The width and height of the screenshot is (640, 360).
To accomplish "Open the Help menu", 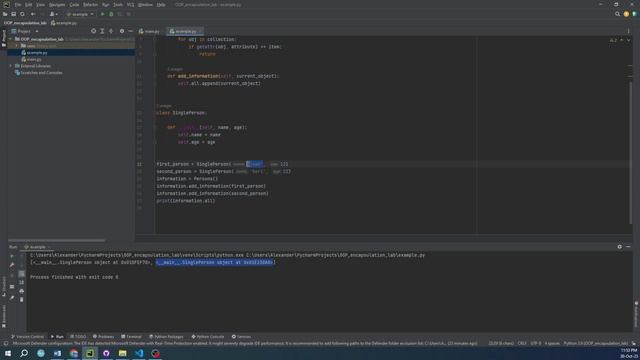I will [161, 4].
